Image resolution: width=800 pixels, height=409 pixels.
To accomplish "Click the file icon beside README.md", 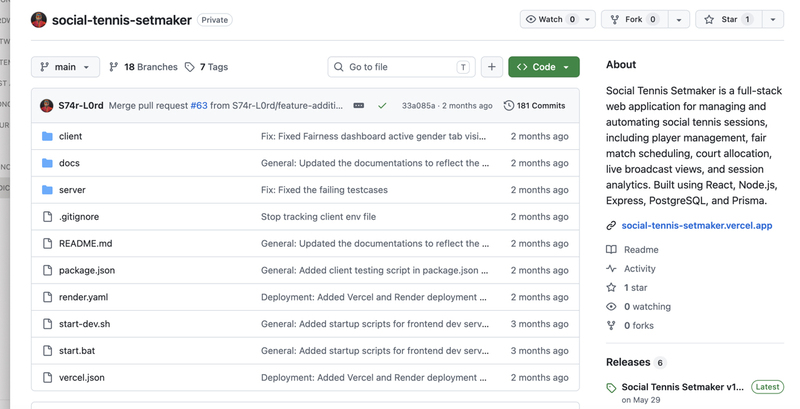I will click(x=47, y=243).
